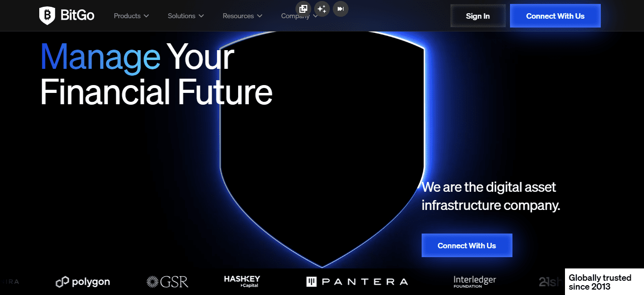Click the overlay skip-forward icon
Screen dimensions: 644x295
[x=341, y=9]
